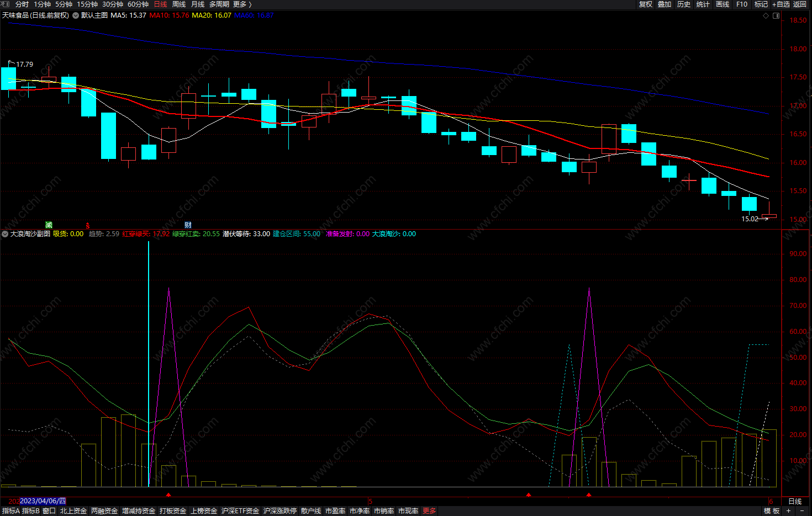Viewport: 812px width, 516px height.
Task: Click the red S marker on the main chart
Action: click(87, 226)
